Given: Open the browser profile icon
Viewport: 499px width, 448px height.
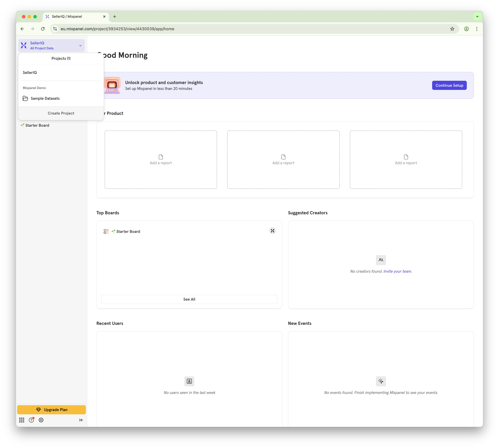Looking at the screenshot, I should [x=466, y=29].
